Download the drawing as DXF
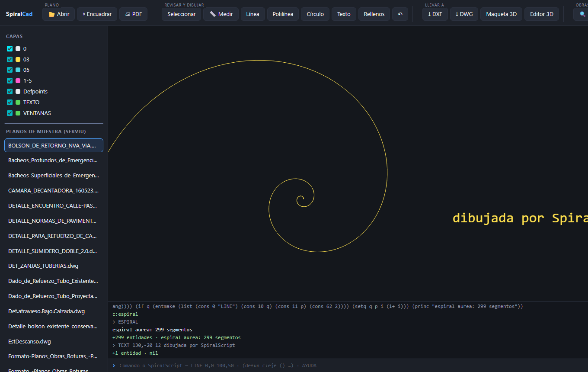This screenshot has width=588, height=372. (435, 14)
